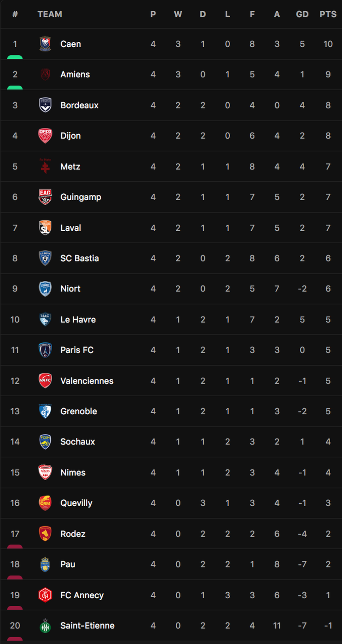
Task: Click the Valenciennes VAFC crest icon
Action: coord(45,380)
